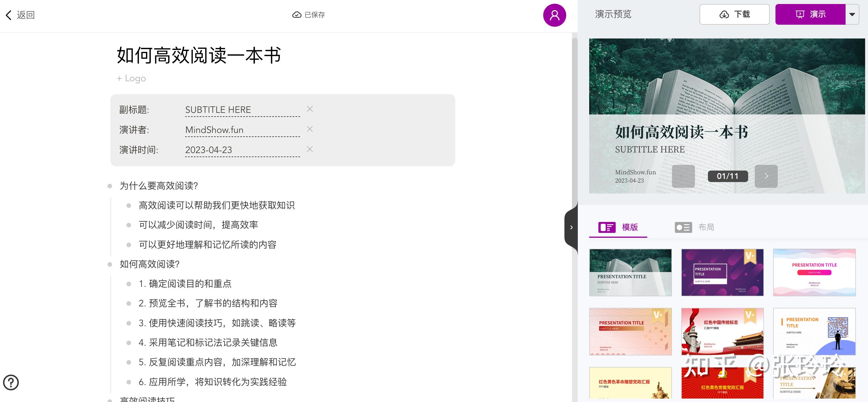Click outline item 可以减少阅读时间，提高效率

(198, 225)
